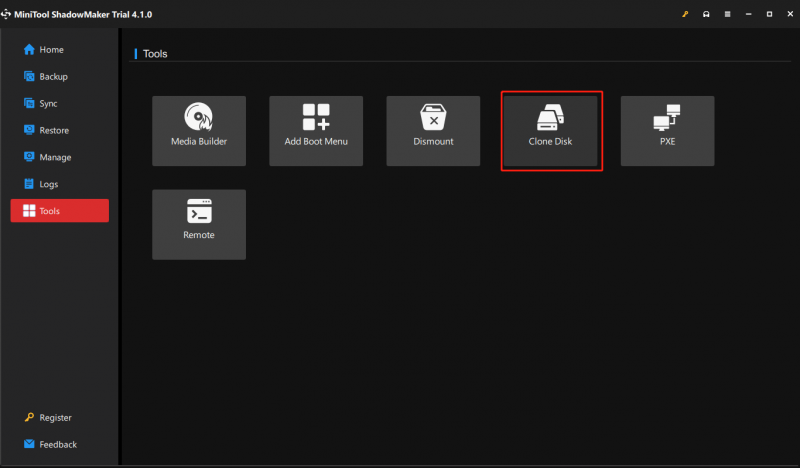Switch to the Sync section

[x=41, y=104]
